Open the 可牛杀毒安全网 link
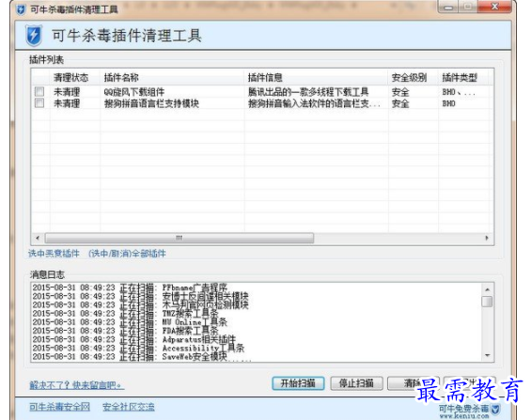531x420 pixels. (x=59, y=407)
